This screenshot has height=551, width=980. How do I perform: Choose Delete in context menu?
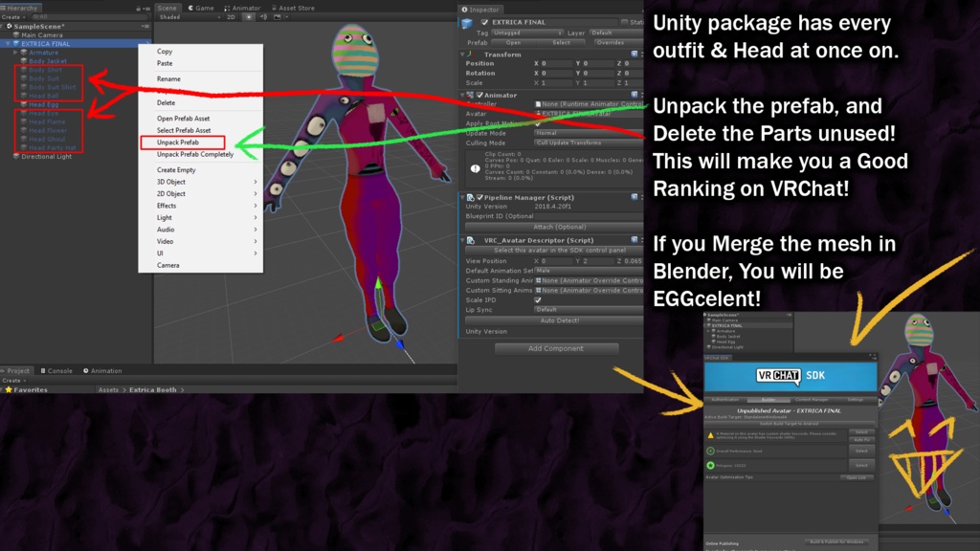(200, 102)
